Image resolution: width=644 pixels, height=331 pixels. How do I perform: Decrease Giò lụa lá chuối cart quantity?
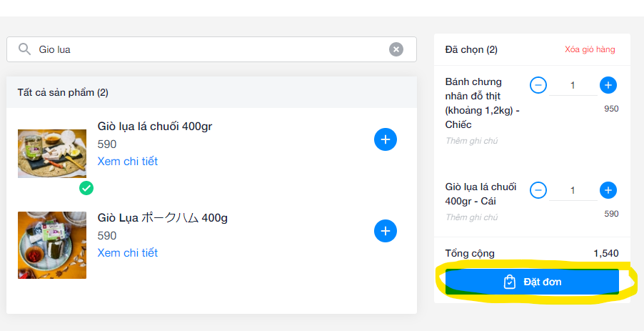(538, 190)
